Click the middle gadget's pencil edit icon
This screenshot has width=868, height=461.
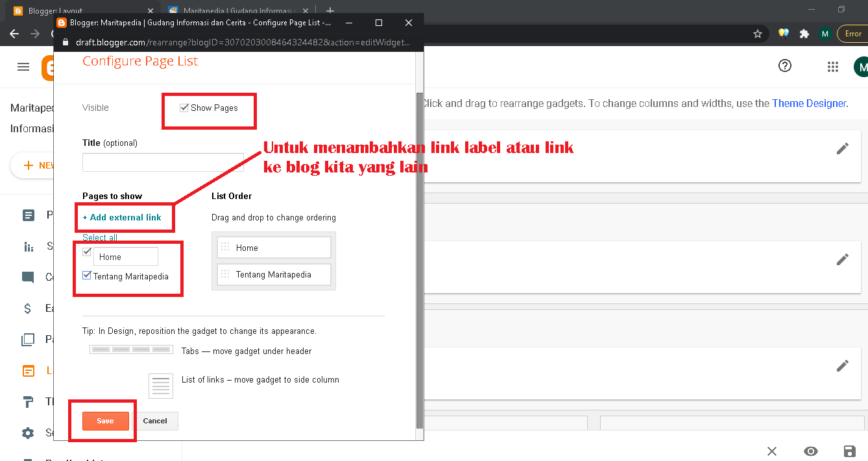tap(843, 259)
